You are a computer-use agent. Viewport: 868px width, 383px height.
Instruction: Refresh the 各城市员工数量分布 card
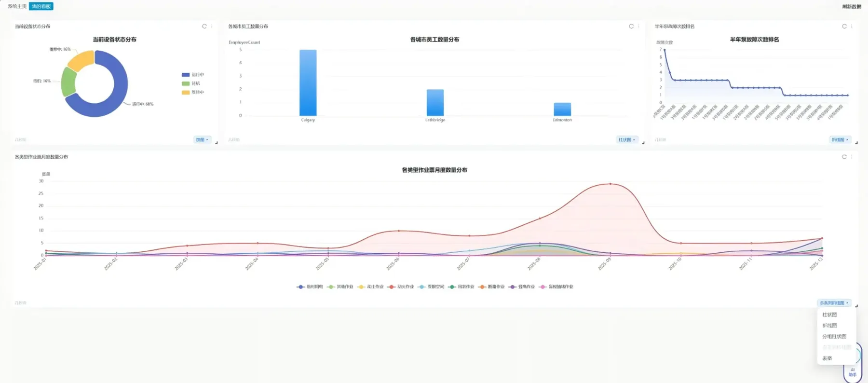(631, 27)
